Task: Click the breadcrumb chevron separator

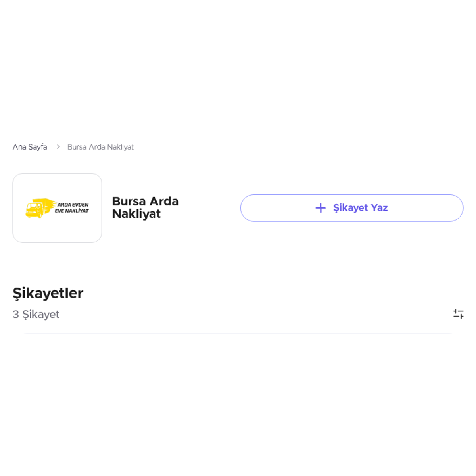Action: pos(58,147)
